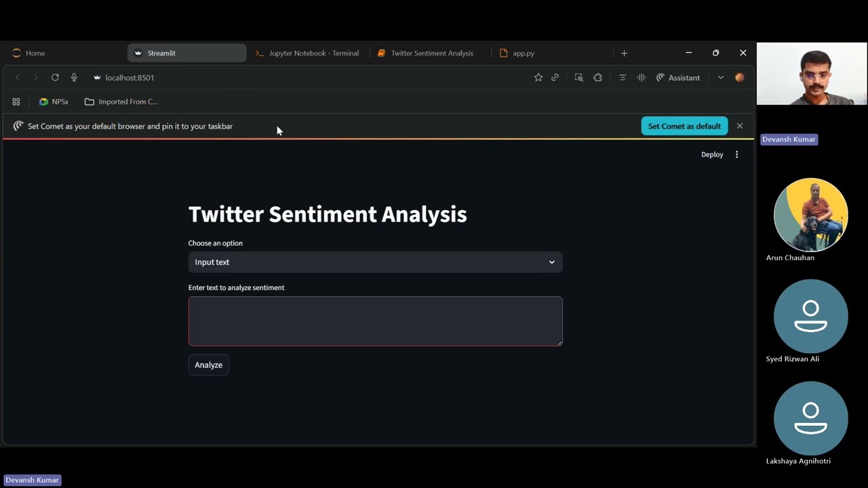
Task: Click the Analyze button
Action: tap(209, 365)
